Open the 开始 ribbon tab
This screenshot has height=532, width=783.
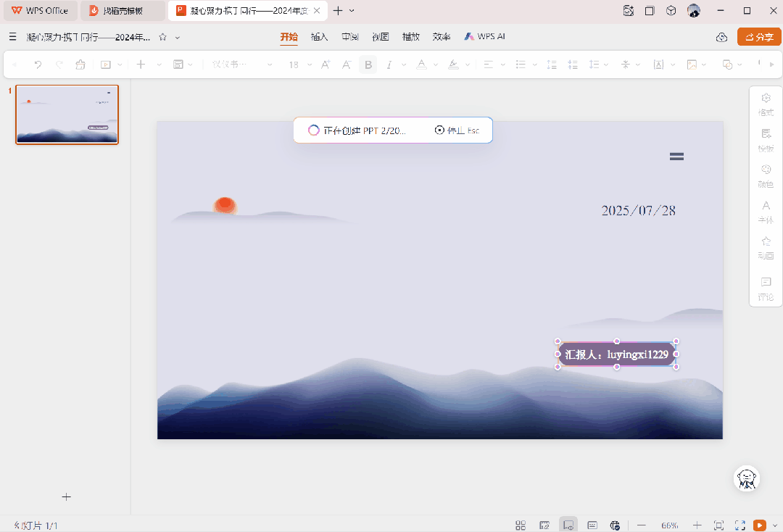coord(289,37)
